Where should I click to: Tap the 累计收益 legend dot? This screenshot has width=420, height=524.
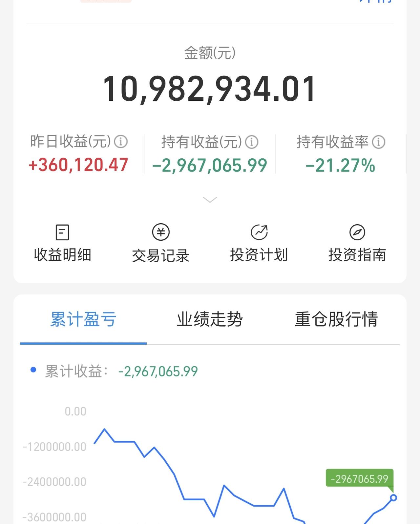[33, 370]
